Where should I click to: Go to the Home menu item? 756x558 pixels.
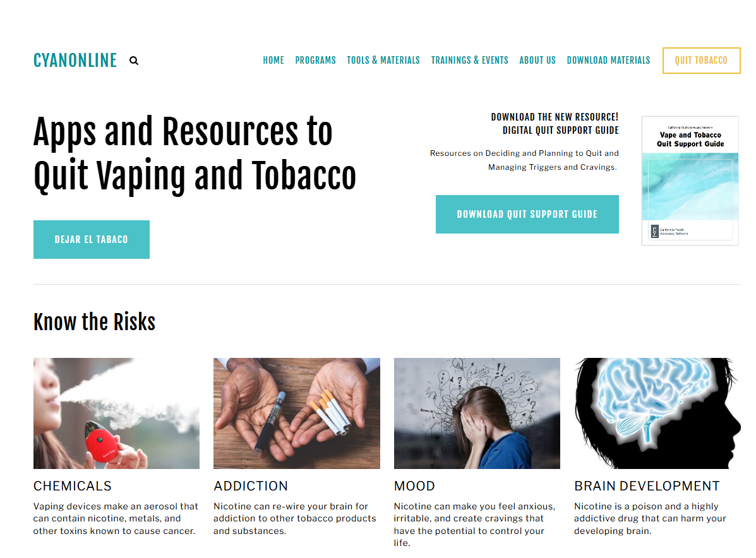(273, 60)
